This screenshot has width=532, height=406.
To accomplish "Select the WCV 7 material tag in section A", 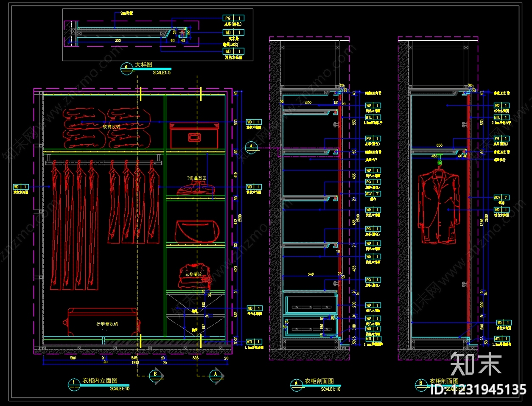I will click(x=373, y=193).
